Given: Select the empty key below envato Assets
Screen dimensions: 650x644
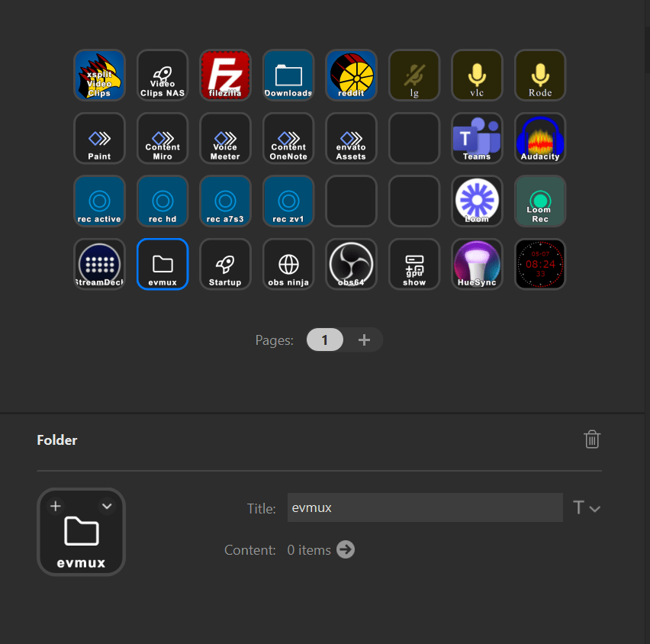Looking at the screenshot, I should (x=351, y=201).
